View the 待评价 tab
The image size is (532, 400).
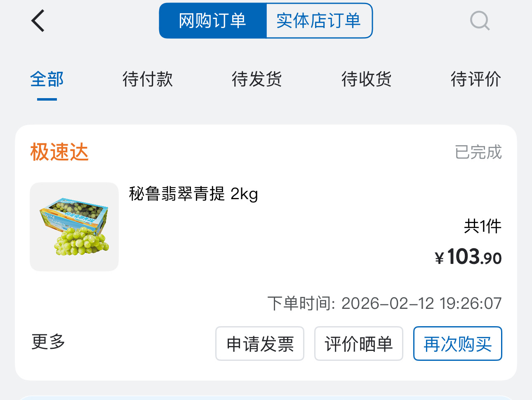[476, 79]
